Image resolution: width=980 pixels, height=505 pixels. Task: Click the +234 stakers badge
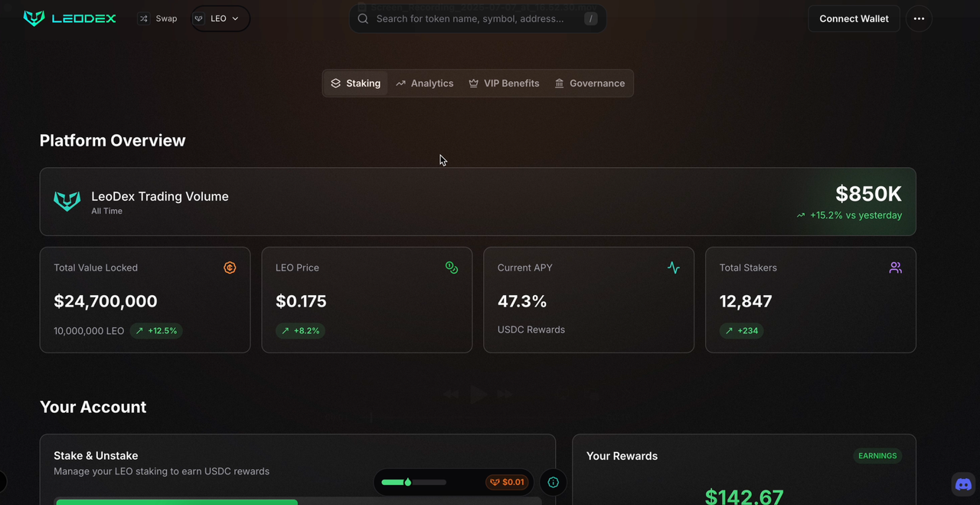click(742, 331)
